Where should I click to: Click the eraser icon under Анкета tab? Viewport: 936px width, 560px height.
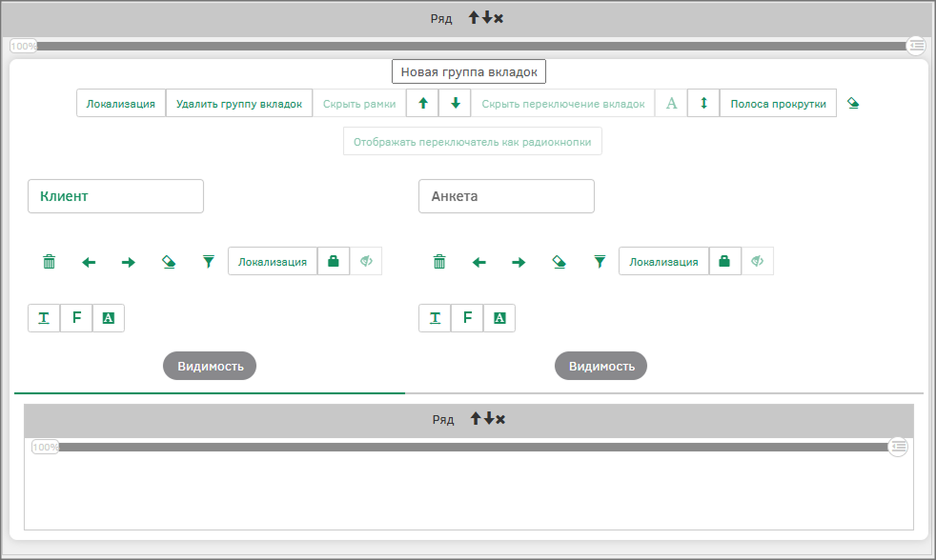[560, 262]
